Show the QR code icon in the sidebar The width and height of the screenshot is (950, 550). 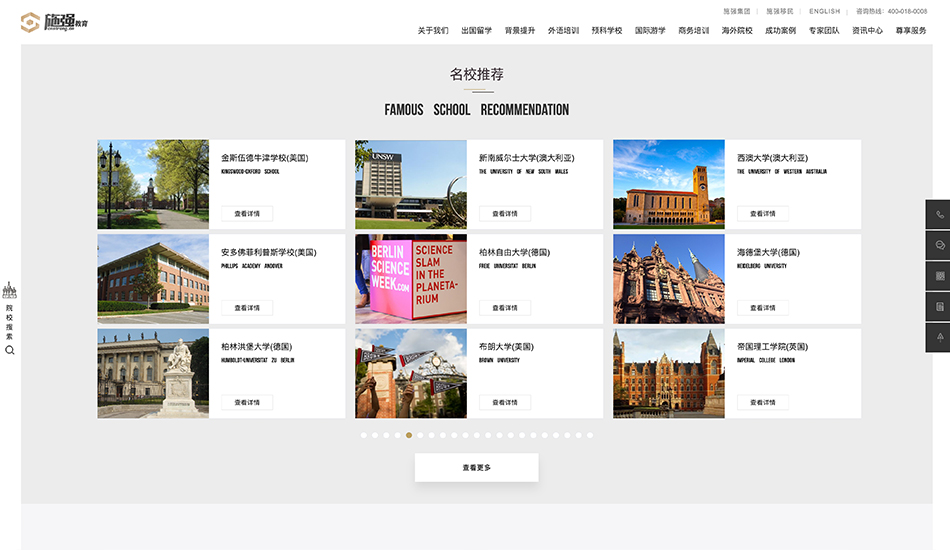(x=939, y=276)
